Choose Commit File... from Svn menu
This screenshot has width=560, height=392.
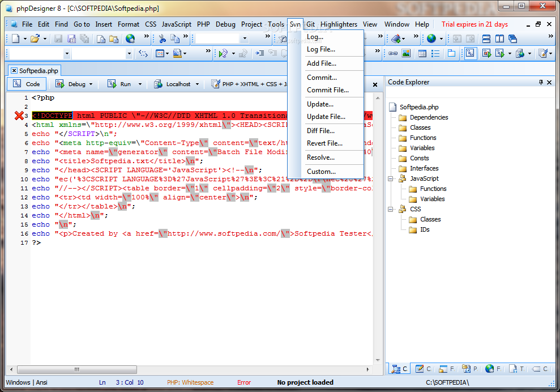tap(327, 90)
